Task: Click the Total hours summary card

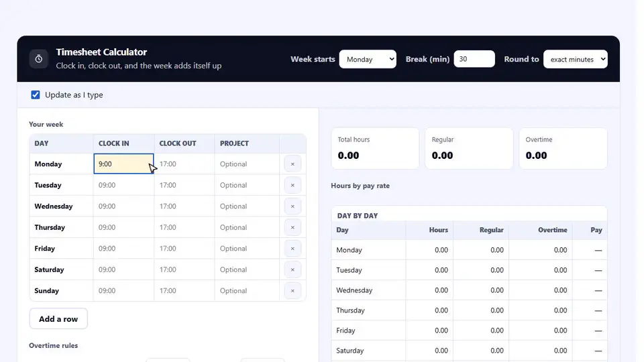Action: pyautogui.click(x=375, y=149)
